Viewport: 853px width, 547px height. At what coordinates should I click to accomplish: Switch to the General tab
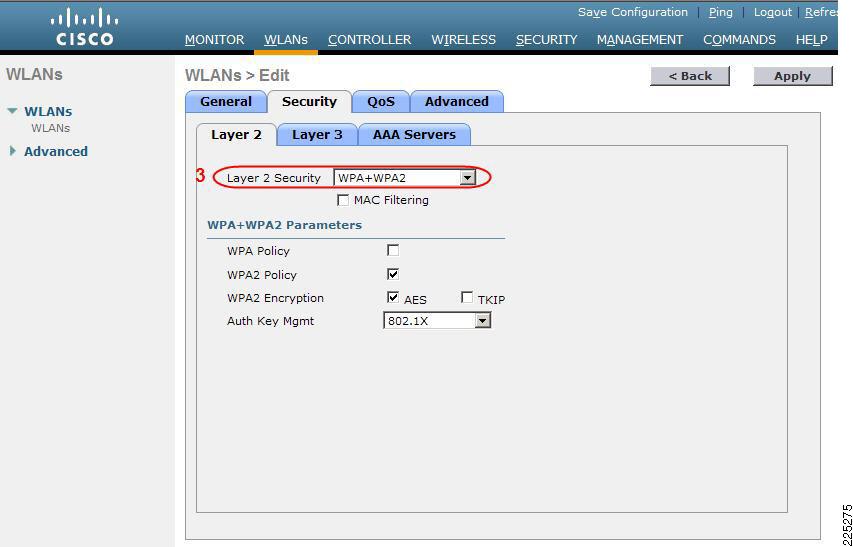pyautogui.click(x=226, y=102)
